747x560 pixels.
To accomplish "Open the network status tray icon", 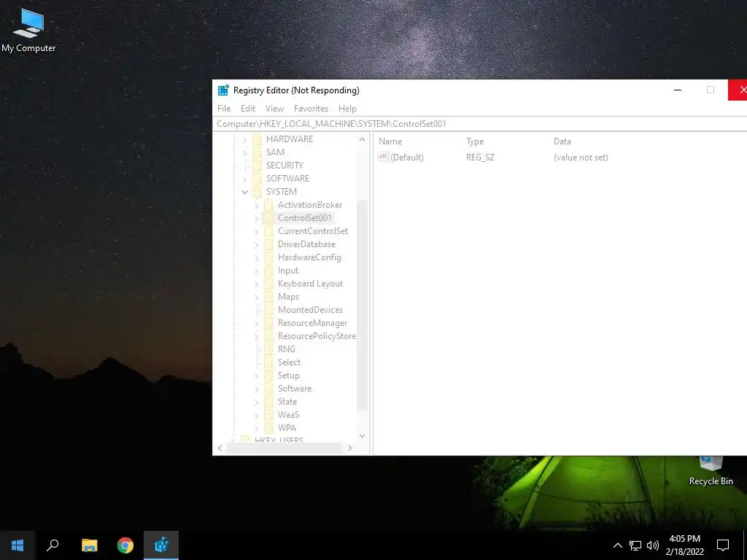I will coord(635,545).
